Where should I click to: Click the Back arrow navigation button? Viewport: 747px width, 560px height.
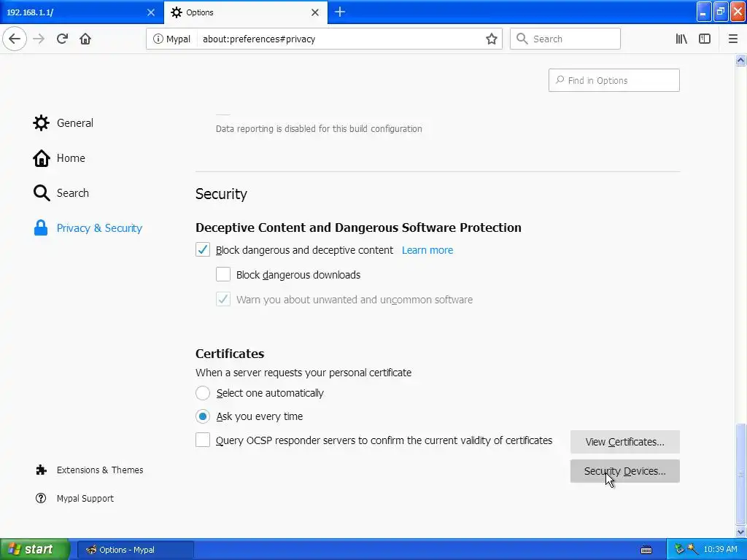click(15, 39)
